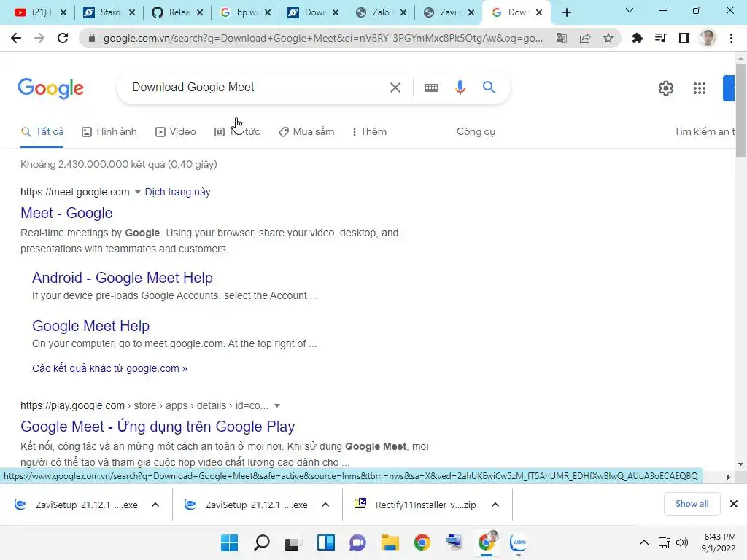Open the Rectify11Installer zip download item

(415, 505)
